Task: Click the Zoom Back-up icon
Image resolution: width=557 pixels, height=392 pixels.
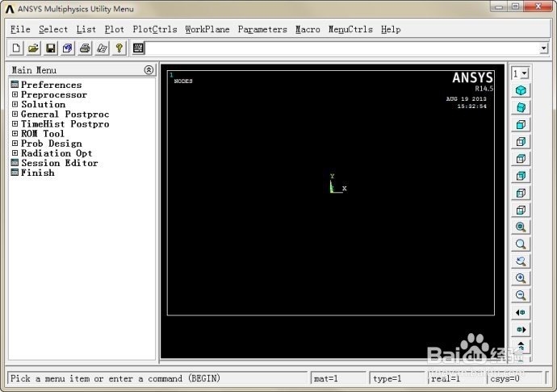Action: [x=521, y=261]
